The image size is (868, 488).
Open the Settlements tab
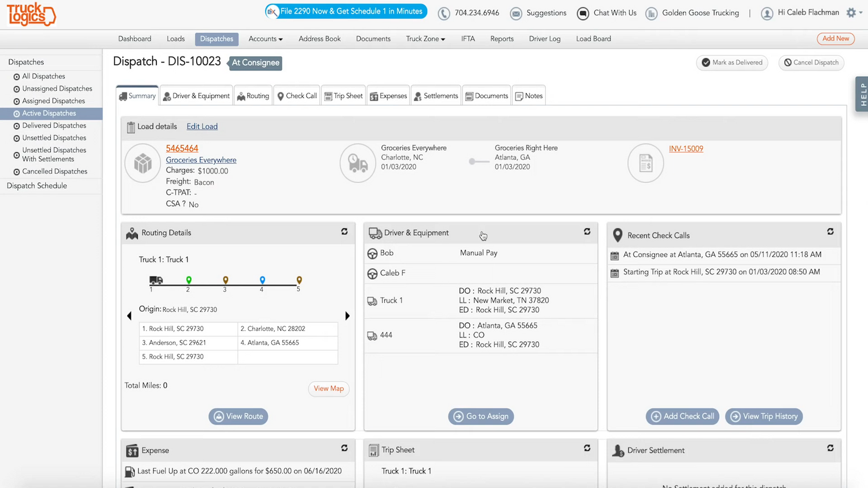[436, 96]
